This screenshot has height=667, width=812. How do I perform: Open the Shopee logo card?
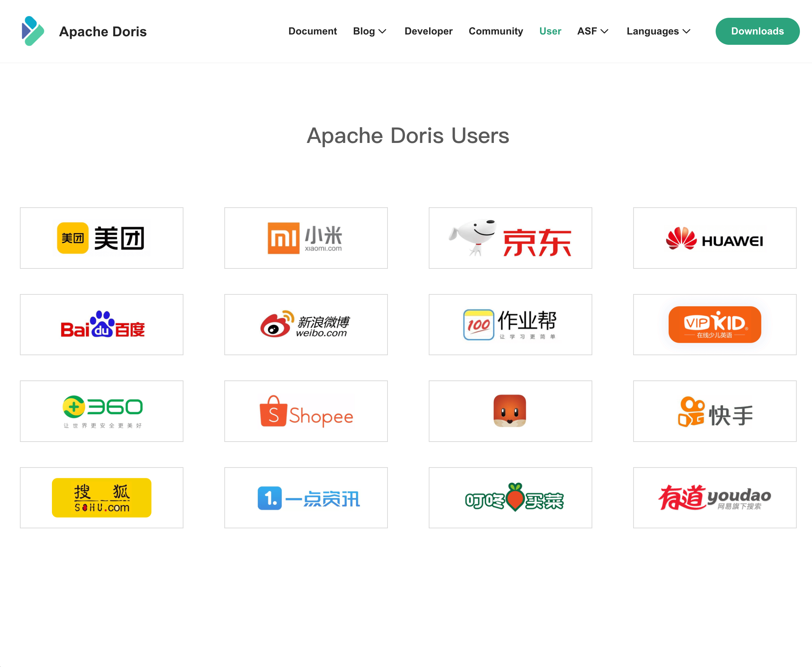[306, 411]
